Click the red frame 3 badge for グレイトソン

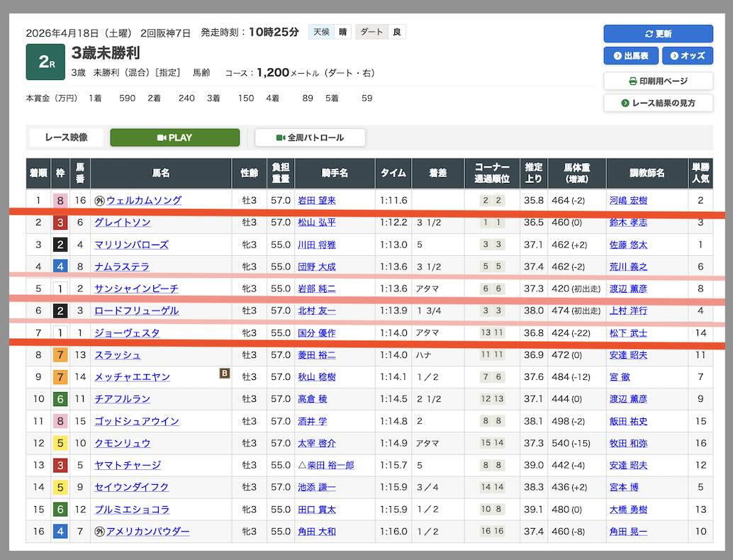60,223
